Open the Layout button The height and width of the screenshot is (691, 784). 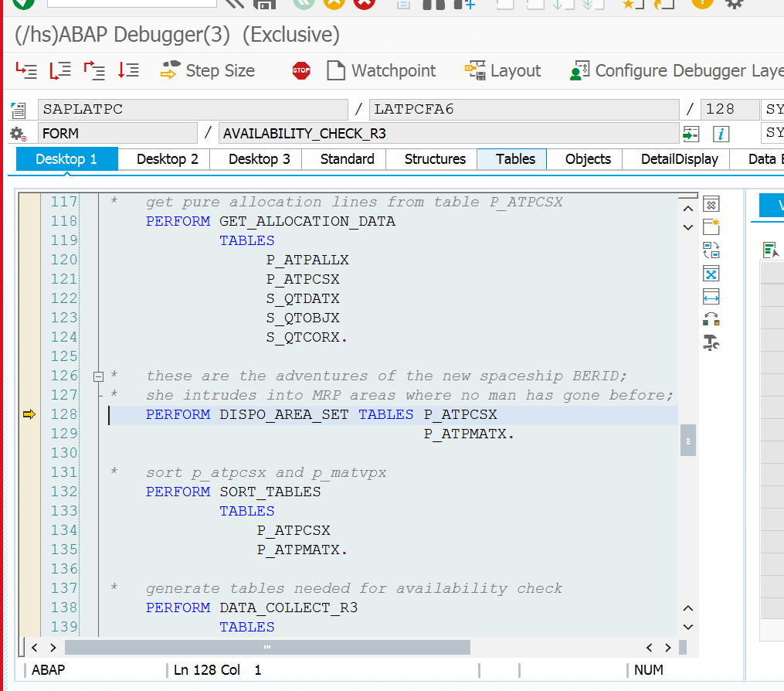(x=503, y=70)
